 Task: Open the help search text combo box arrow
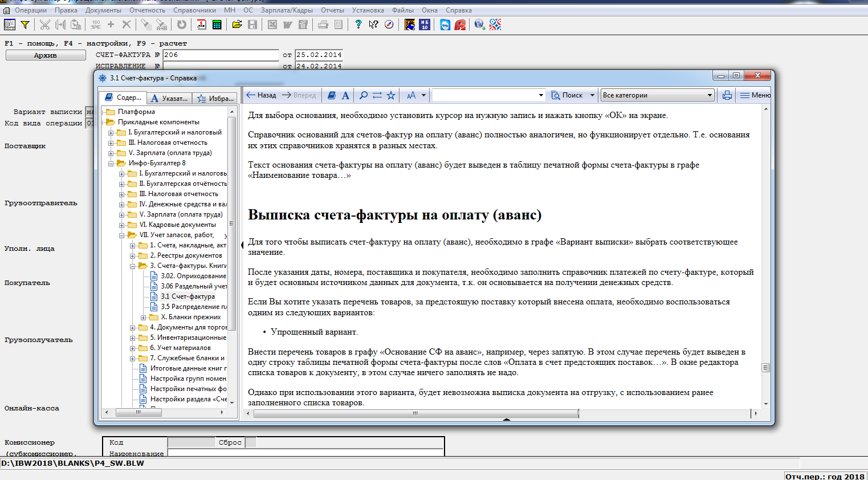(x=541, y=95)
